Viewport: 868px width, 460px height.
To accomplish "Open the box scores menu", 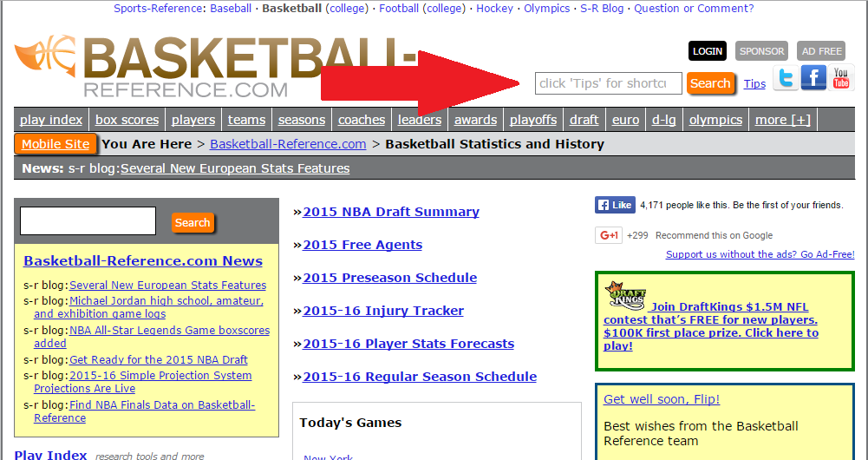I will pos(127,120).
